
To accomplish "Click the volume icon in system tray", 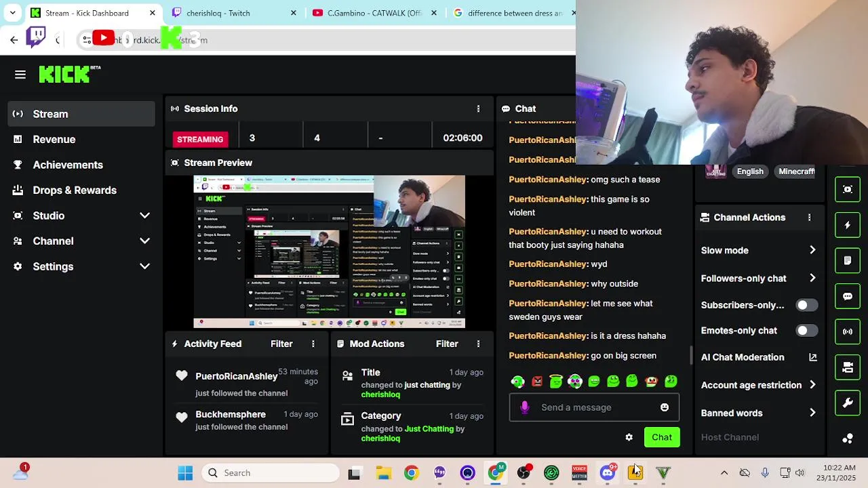I will point(800,472).
